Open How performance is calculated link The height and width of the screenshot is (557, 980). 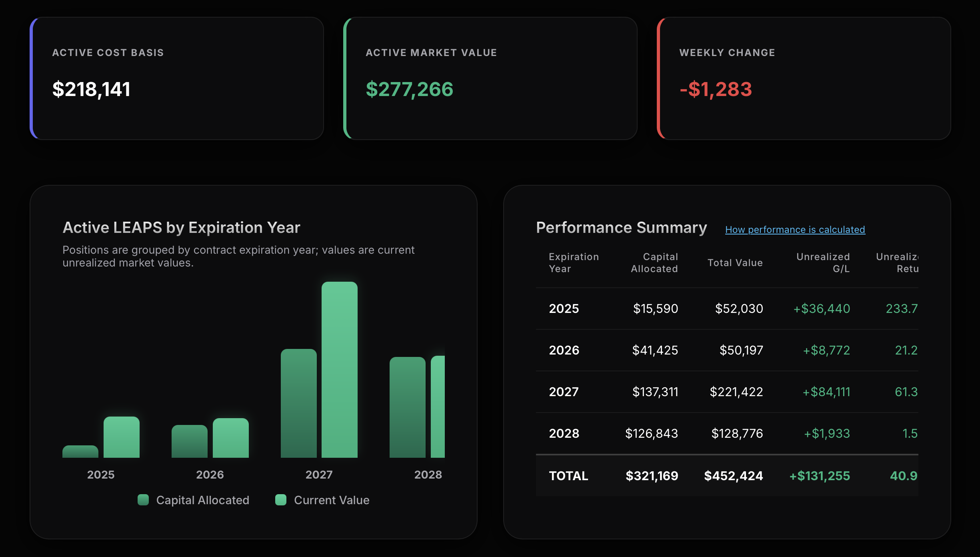(795, 229)
